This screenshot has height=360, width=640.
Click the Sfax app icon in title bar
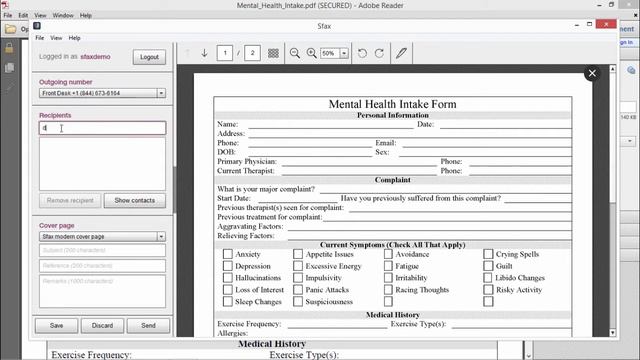pos(37,26)
